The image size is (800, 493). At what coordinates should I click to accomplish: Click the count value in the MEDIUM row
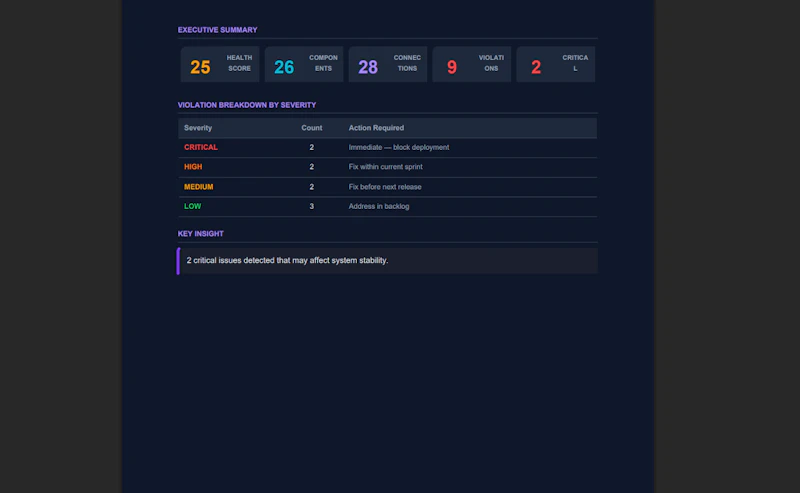pyautogui.click(x=312, y=187)
